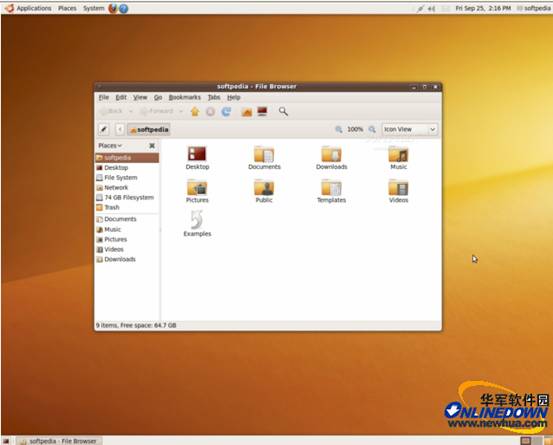Expand the Places sidebar selector
553x445 pixels.
pyautogui.click(x=110, y=146)
